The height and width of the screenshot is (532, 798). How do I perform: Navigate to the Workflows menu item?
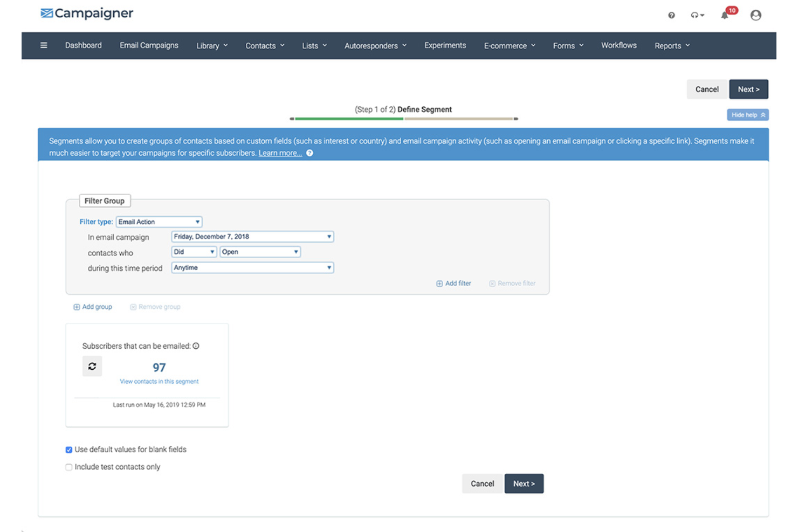coord(618,45)
